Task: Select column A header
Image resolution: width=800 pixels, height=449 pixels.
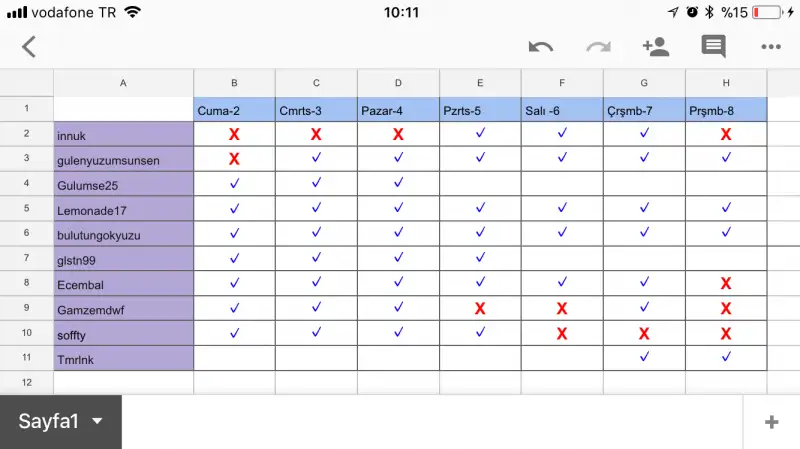Action: pyautogui.click(x=123, y=83)
